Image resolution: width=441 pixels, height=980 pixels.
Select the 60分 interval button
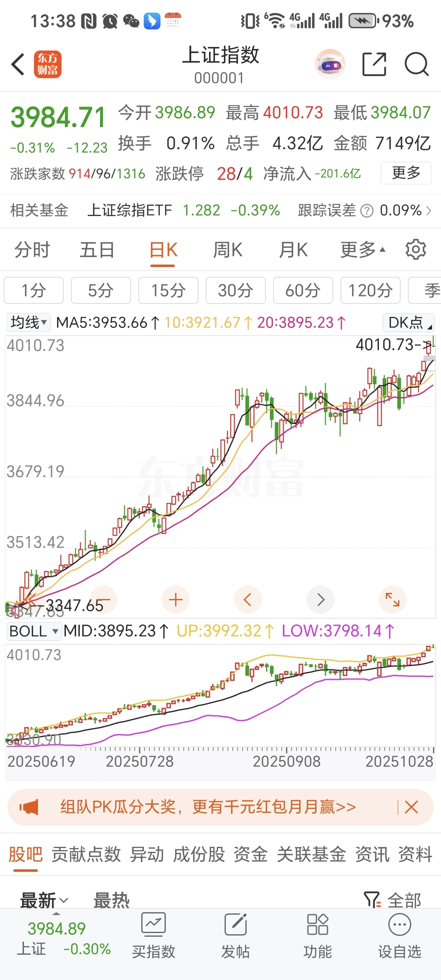[x=303, y=290]
